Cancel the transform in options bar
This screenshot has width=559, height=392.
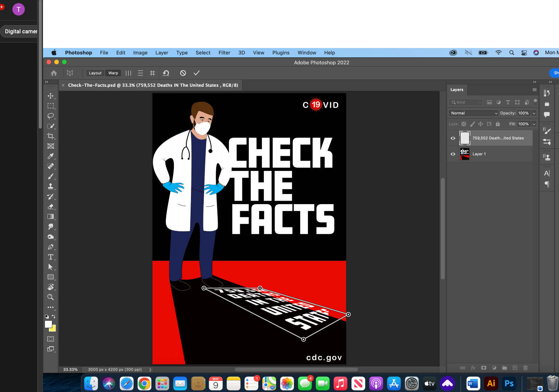coord(183,73)
